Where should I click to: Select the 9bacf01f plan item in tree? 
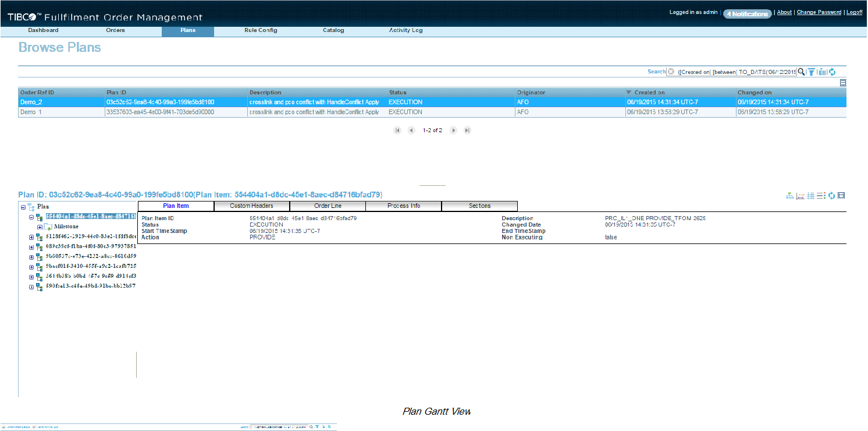click(91, 267)
